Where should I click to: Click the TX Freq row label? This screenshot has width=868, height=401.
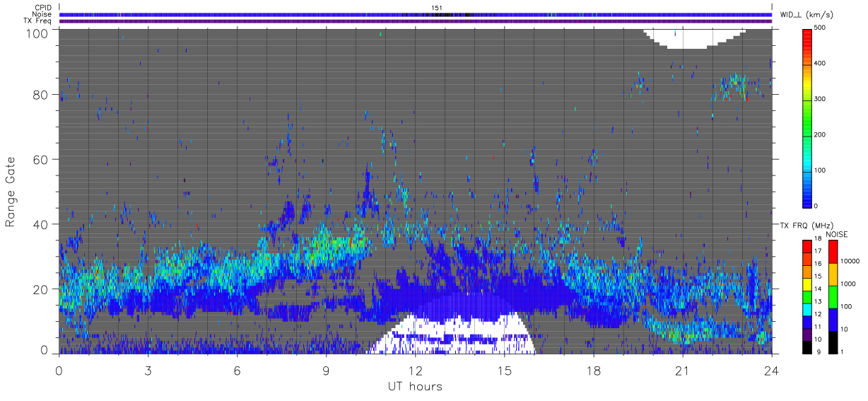[x=37, y=21]
